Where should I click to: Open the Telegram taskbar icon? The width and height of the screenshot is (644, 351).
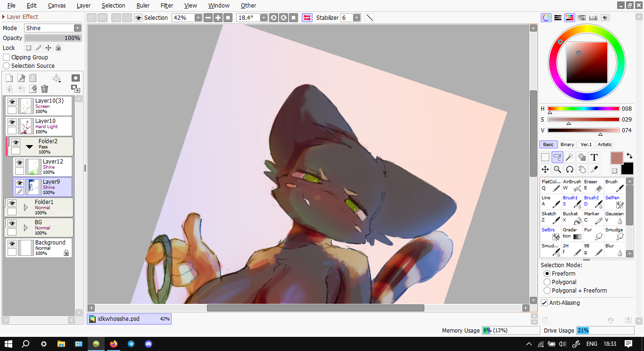click(131, 344)
